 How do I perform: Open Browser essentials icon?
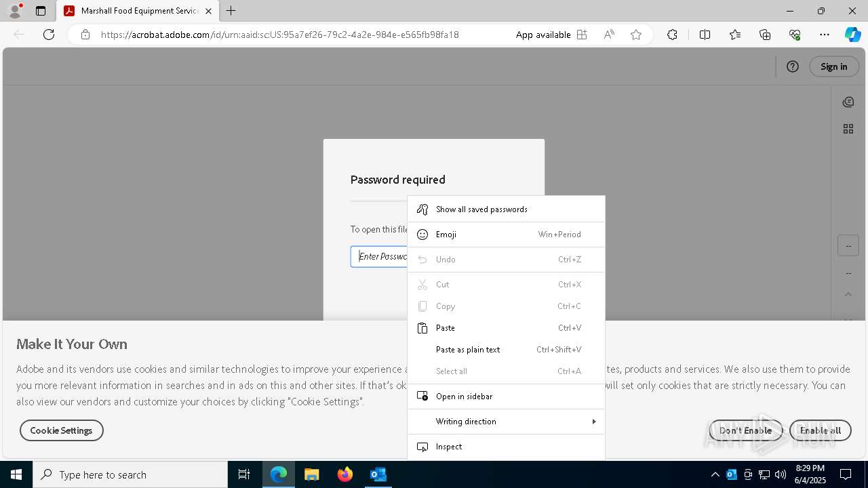[795, 35]
